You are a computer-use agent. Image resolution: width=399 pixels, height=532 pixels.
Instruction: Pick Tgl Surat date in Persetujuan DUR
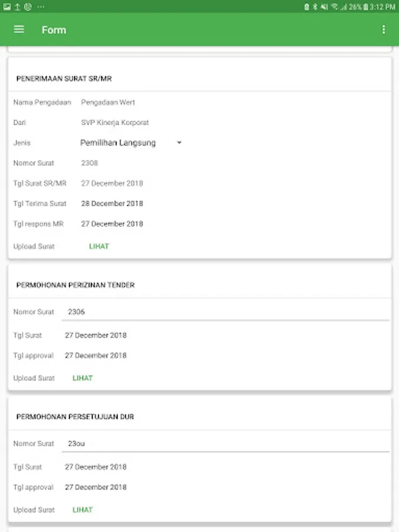tap(96, 467)
